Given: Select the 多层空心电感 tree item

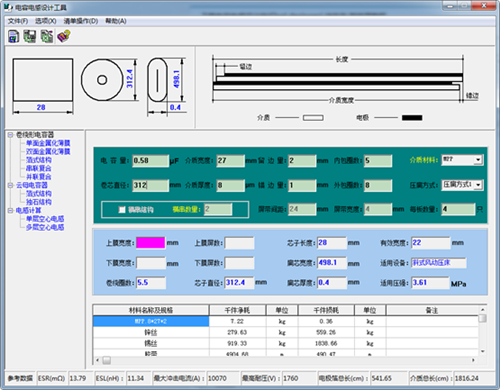Looking at the screenshot, I should point(45,227).
